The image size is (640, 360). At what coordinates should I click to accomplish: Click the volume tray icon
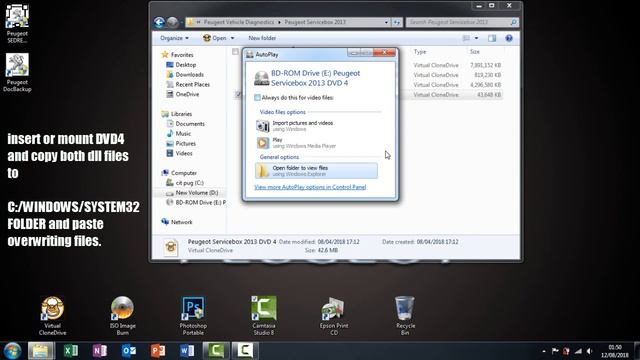(589, 351)
